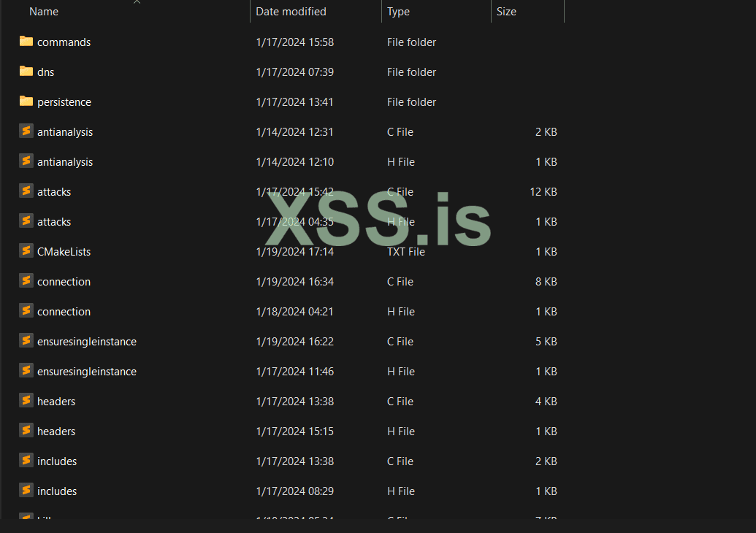Click the 12 KB size cell
756x533 pixels.
point(543,192)
